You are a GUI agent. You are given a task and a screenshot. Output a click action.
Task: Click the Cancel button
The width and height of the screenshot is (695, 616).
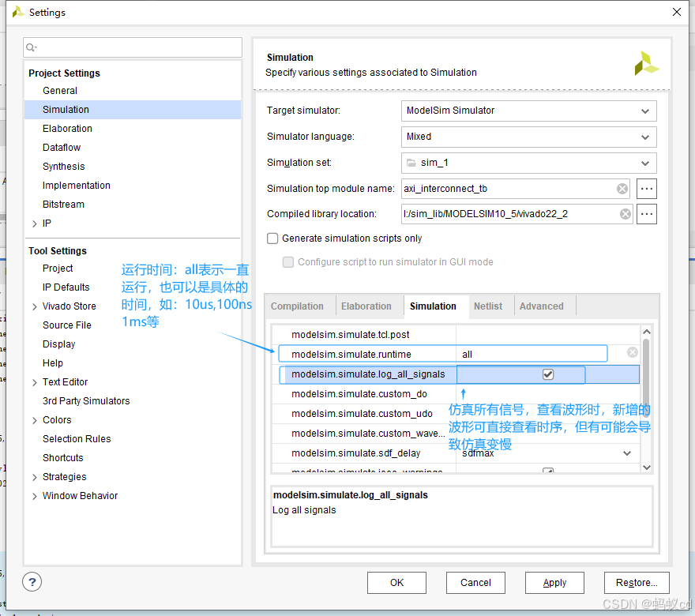tap(475, 583)
